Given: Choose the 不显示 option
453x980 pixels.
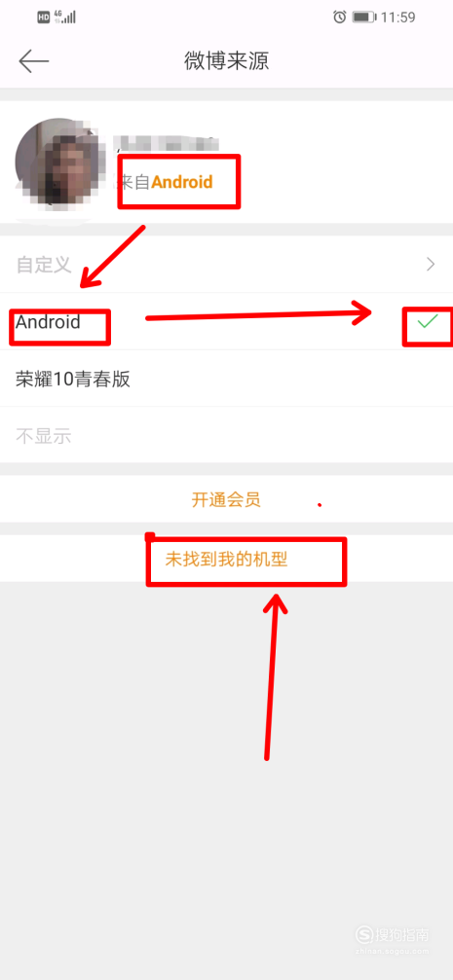Looking at the screenshot, I should click(226, 436).
